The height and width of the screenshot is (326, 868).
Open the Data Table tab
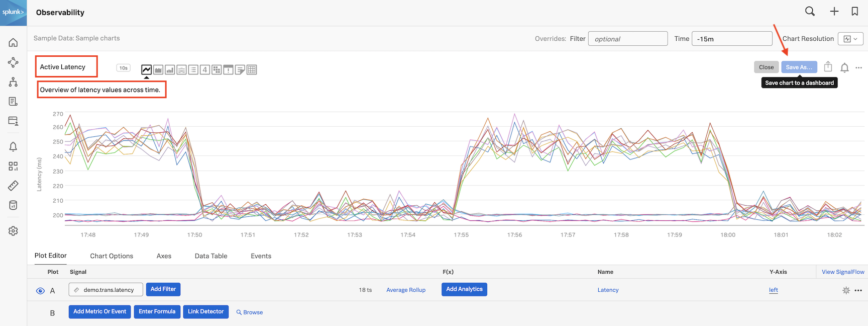click(x=211, y=256)
